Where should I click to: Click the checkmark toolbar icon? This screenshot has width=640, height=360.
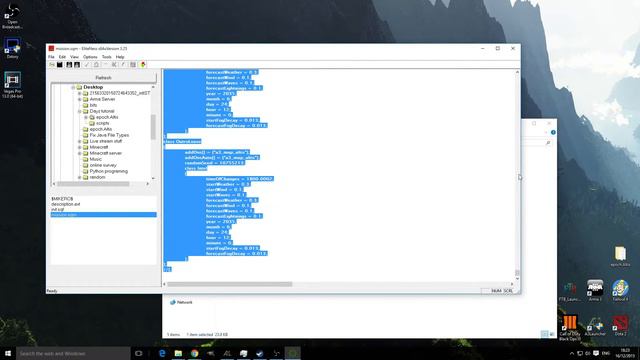(x=87, y=64)
